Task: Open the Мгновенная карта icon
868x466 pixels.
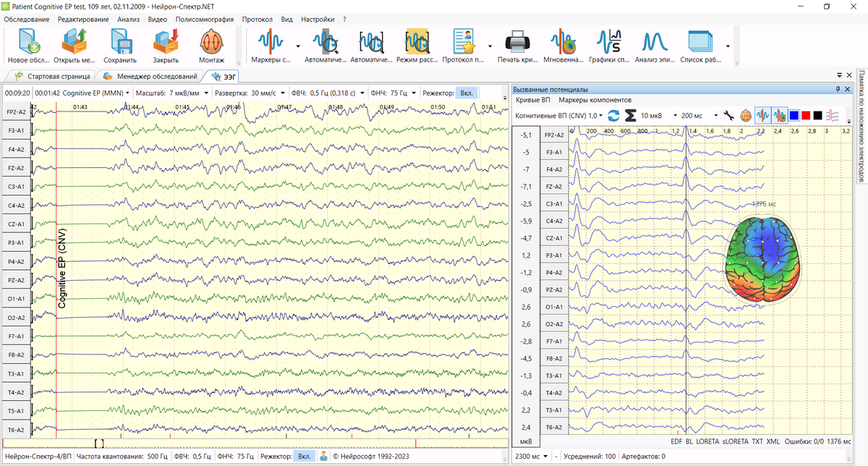Action: point(563,46)
